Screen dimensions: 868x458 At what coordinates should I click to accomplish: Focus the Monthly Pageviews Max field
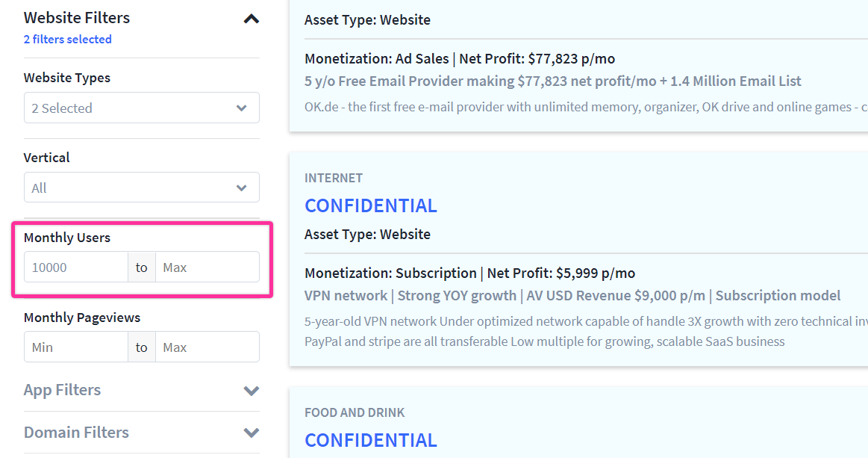click(207, 347)
